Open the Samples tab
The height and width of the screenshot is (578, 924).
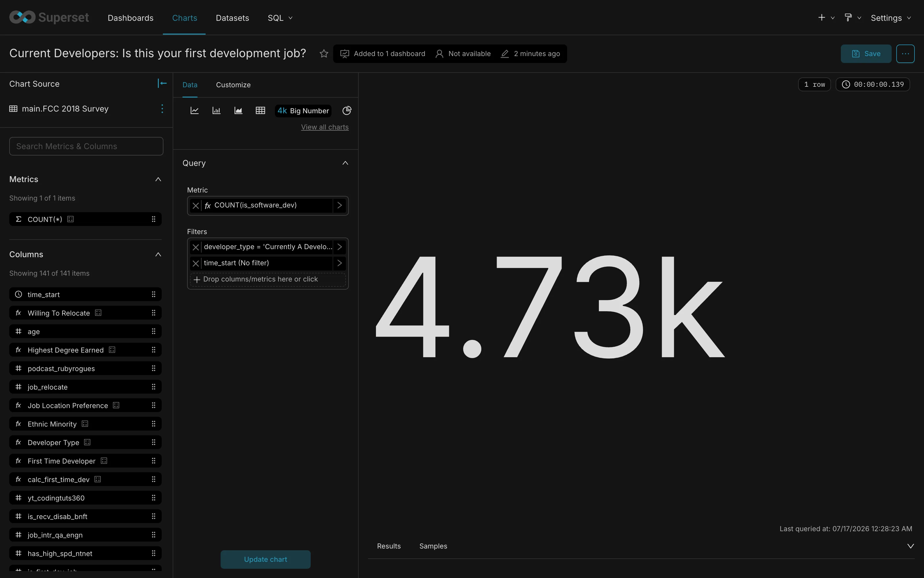(433, 546)
